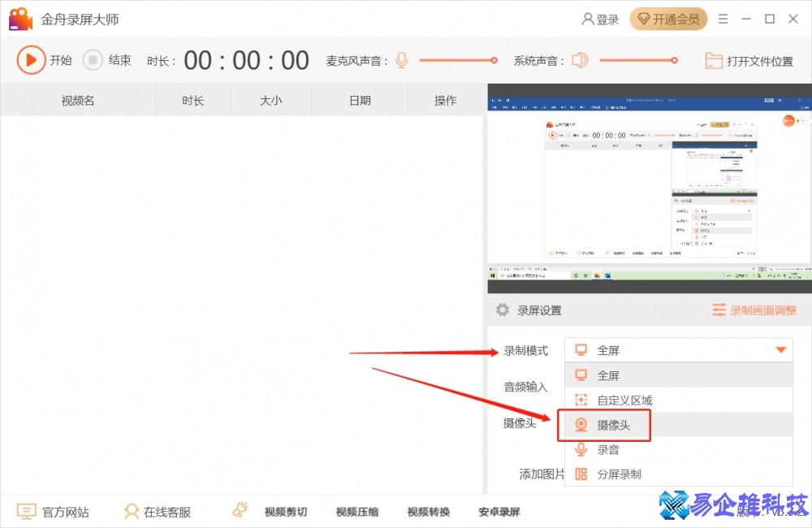Click the app logo camera icon top-left

(x=20, y=17)
